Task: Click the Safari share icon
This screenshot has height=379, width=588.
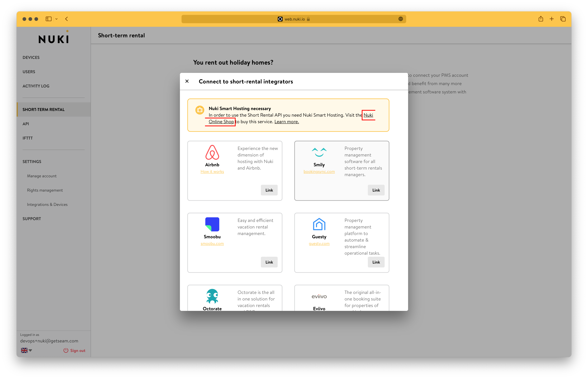Action: click(541, 19)
